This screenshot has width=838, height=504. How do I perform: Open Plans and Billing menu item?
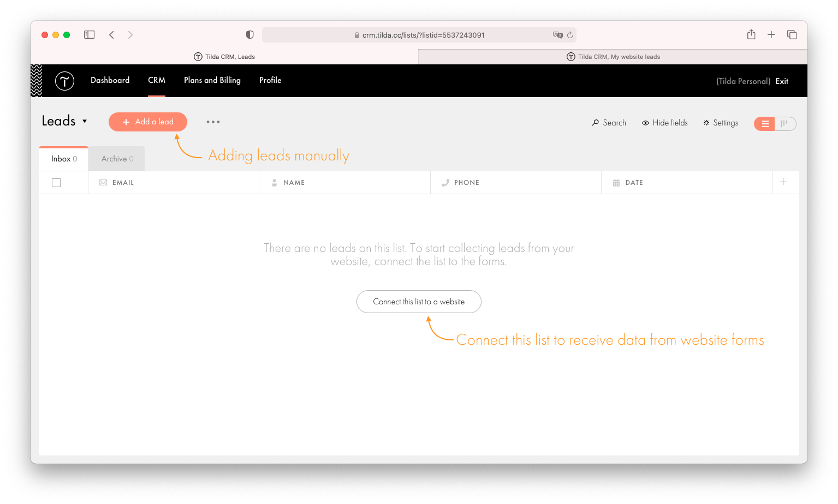point(212,80)
